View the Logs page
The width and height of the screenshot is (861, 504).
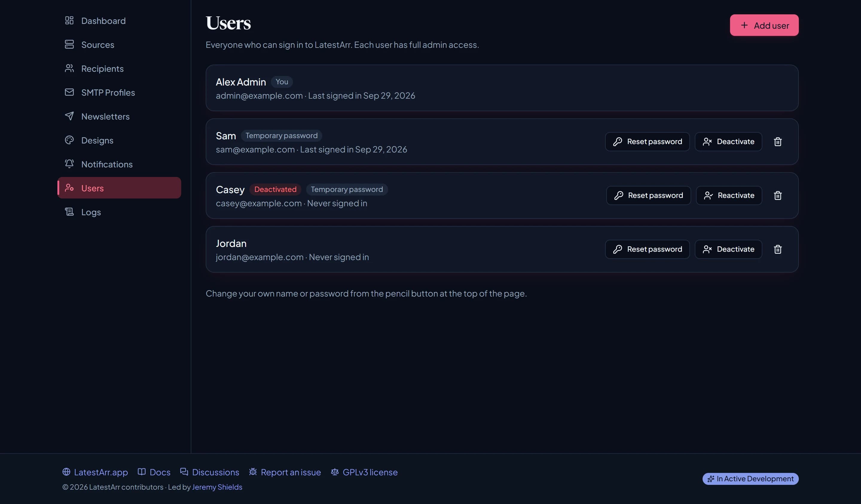(x=119, y=212)
